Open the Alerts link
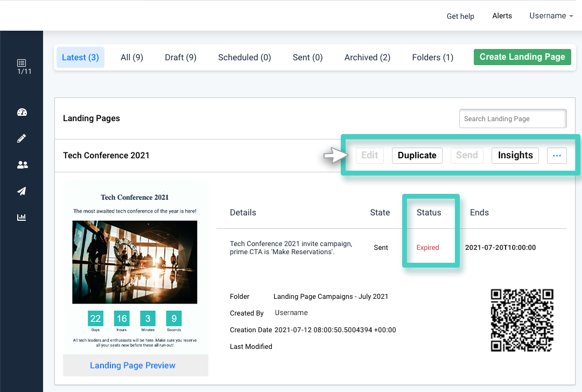The image size is (582, 392). pyautogui.click(x=502, y=16)
